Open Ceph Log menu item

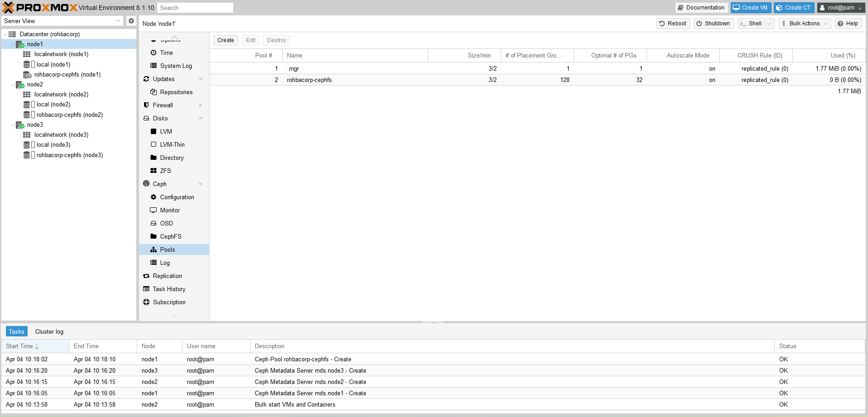point(174,263)
